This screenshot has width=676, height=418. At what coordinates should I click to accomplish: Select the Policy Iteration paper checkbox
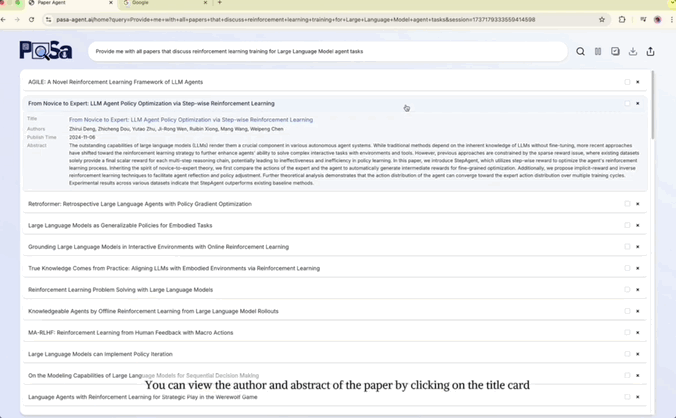tap(627, 354)
